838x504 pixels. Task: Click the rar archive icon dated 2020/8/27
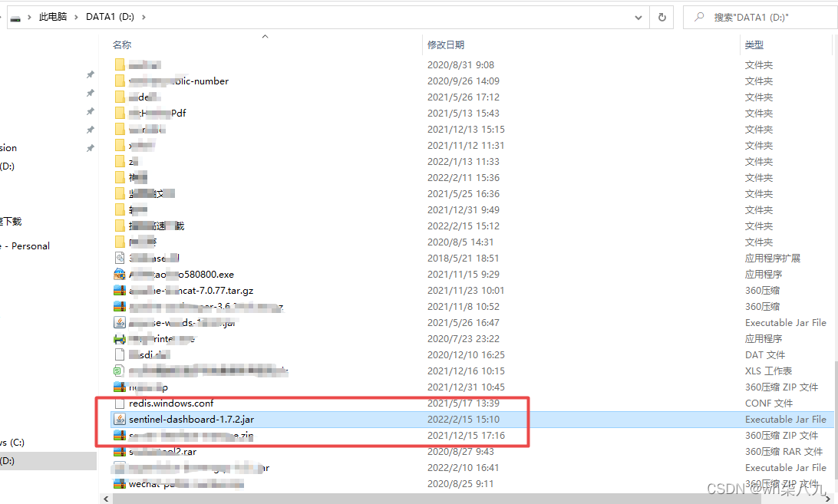click(120, 452)
